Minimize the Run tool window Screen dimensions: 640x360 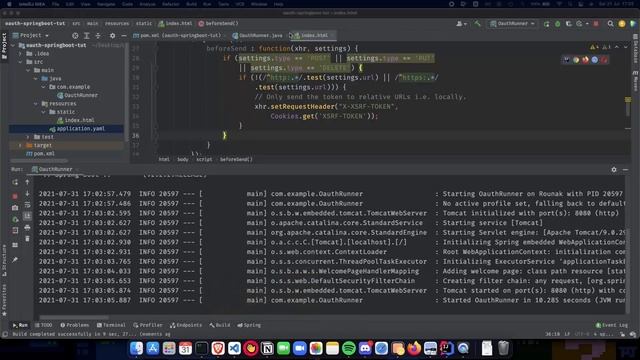625,169
